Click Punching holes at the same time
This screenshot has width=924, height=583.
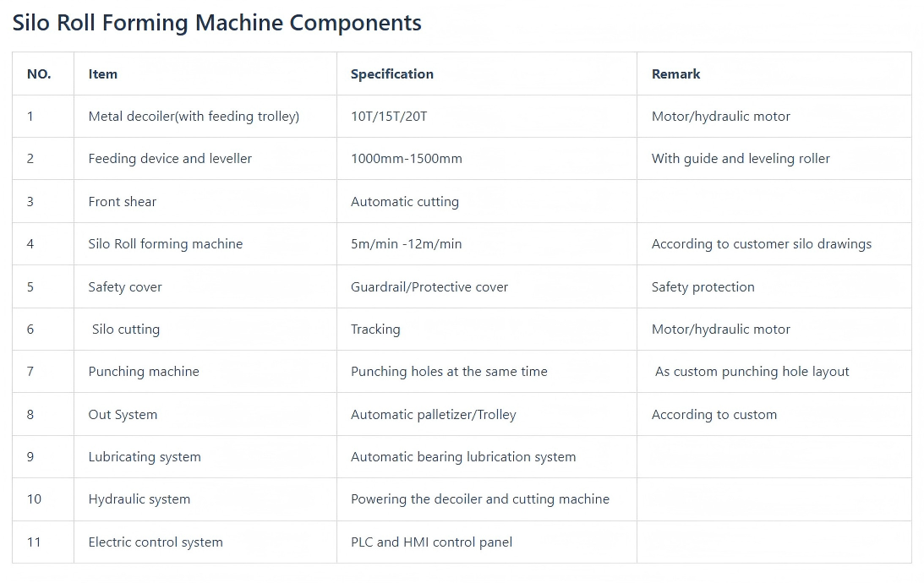pyautogui.click(x=449, y=372)
